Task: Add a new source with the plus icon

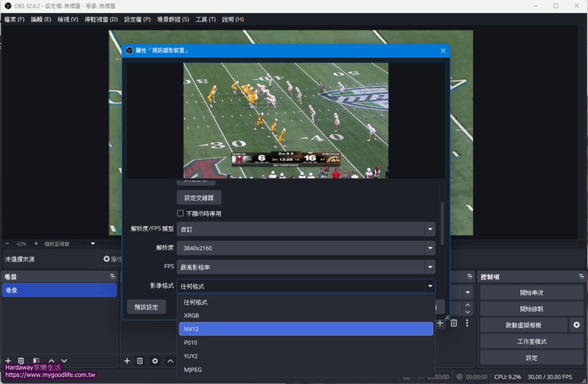Action: point(127,361)
